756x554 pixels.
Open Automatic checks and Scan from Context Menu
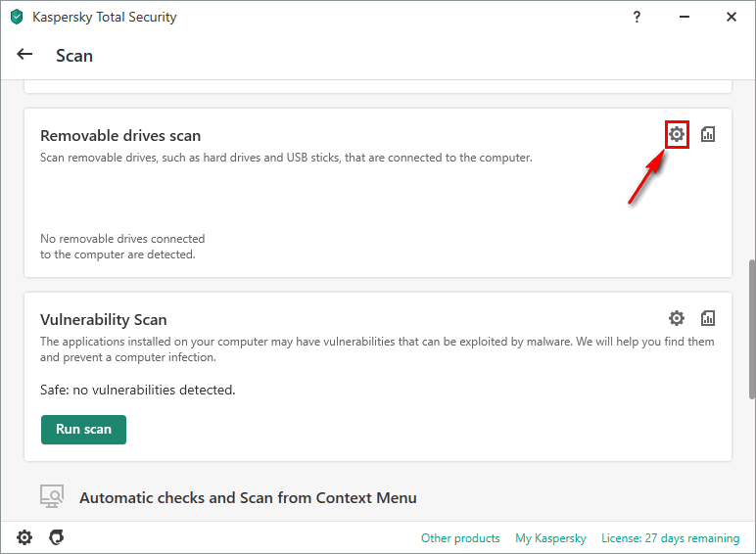248,497
